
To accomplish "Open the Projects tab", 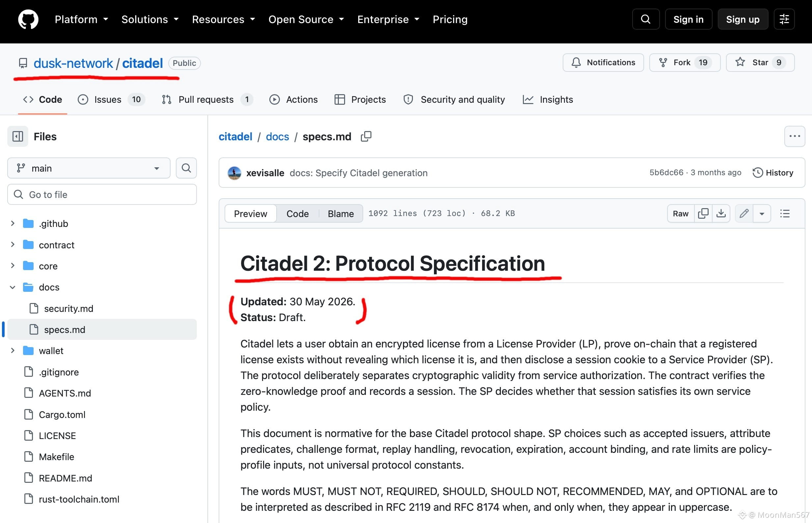I will (360, 99).
